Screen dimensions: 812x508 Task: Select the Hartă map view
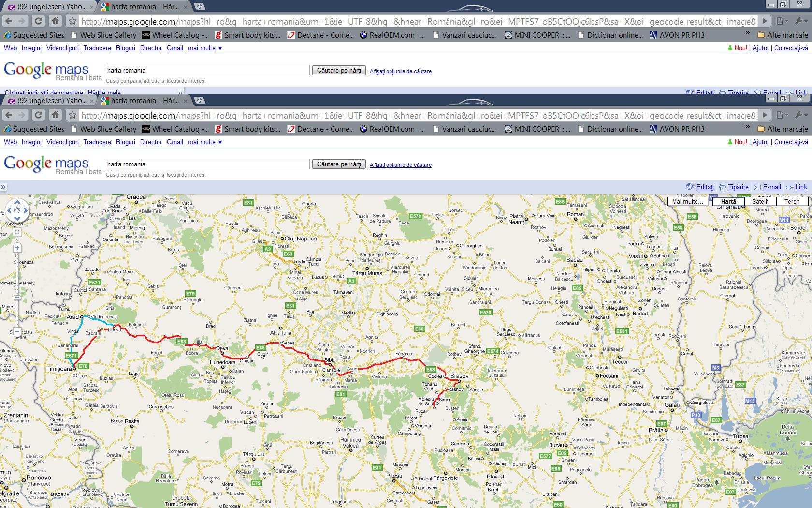click(x=728, y=202)
